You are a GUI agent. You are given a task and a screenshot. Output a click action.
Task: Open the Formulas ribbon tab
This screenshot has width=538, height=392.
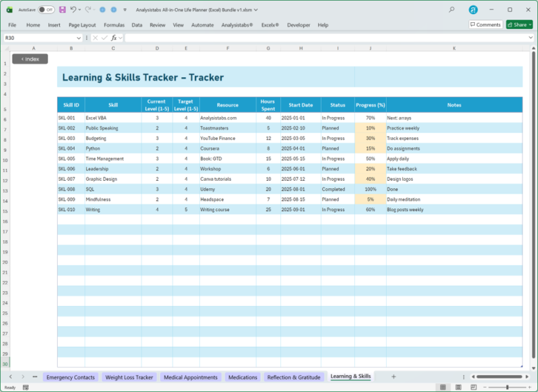[114, 25]
